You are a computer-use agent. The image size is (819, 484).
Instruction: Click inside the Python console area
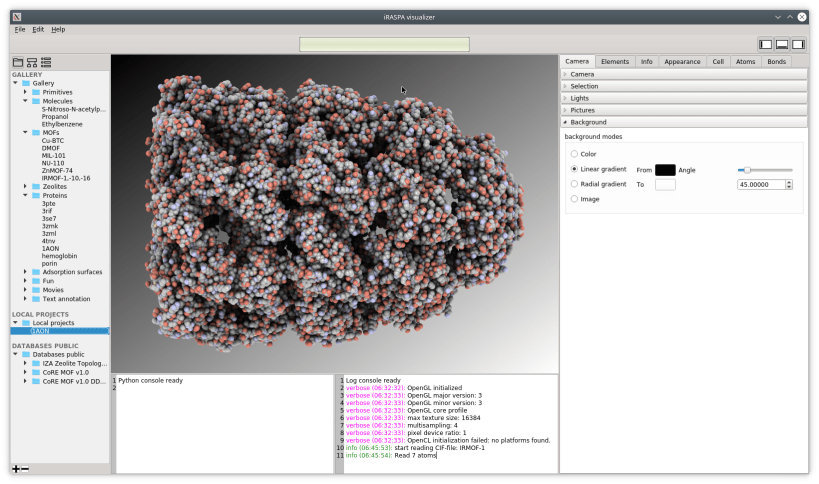point(225,424)
